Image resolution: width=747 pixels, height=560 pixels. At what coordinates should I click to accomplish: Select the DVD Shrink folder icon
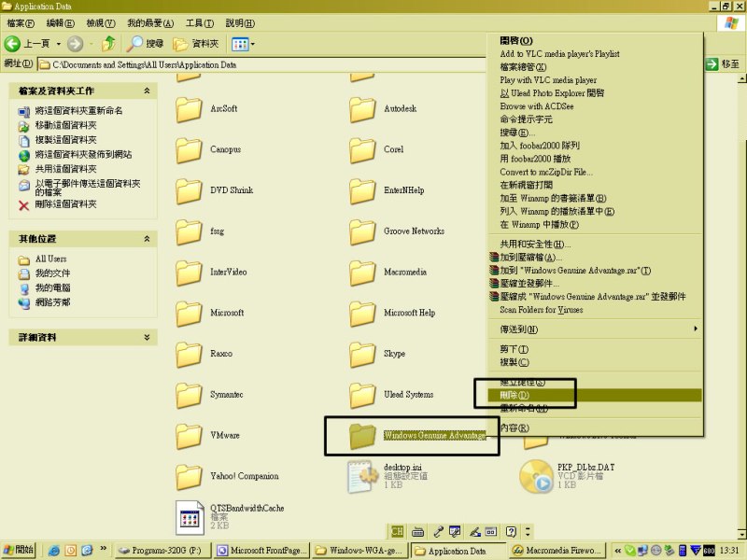pyautogui.click(x=190, y=191)
